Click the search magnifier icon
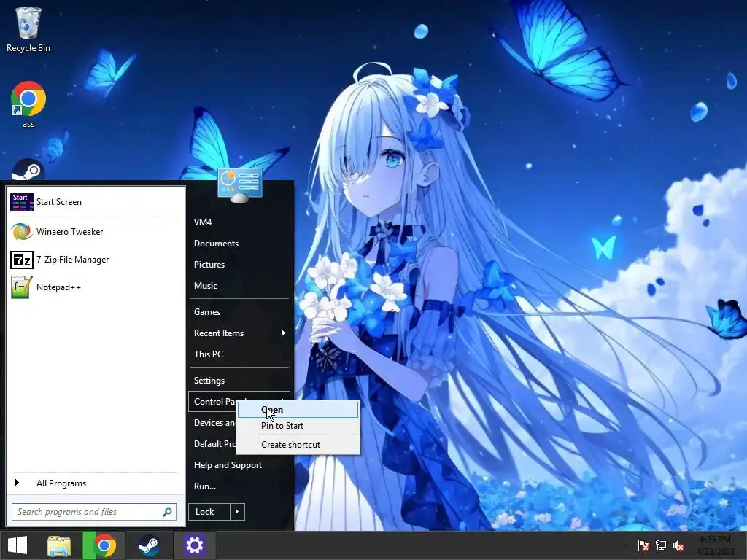 (x=167, y=512)
